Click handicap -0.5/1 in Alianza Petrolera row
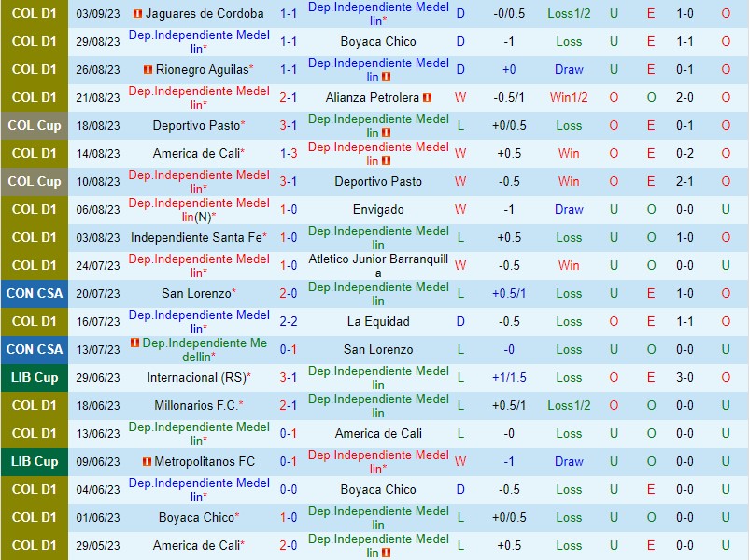Image resolution: width=749 pixels, height=560 pixels. 509,97
